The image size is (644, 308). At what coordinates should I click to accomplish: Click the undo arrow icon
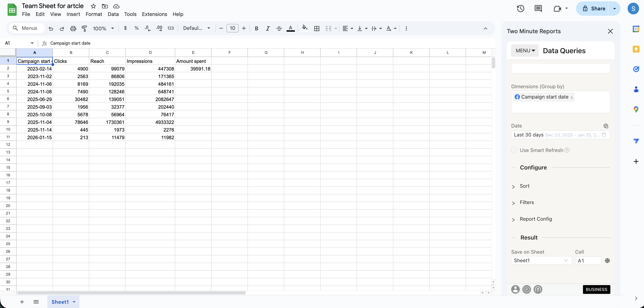point(51,28)
